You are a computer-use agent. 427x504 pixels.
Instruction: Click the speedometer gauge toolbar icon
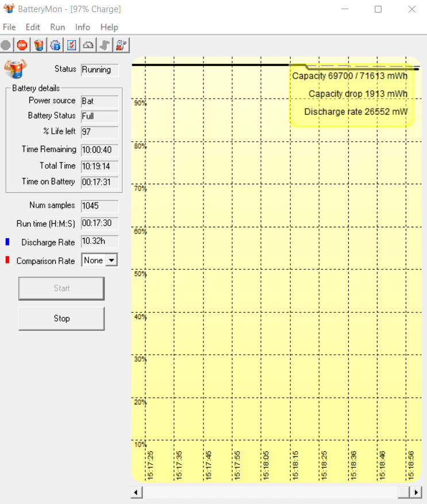(88, 45)
